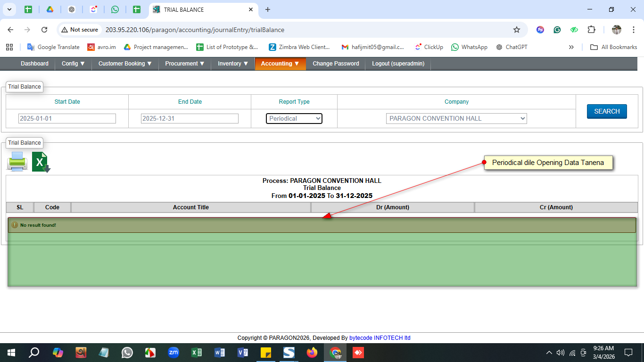
Task: Expand the Procurement menu
Action: (185, 64)
